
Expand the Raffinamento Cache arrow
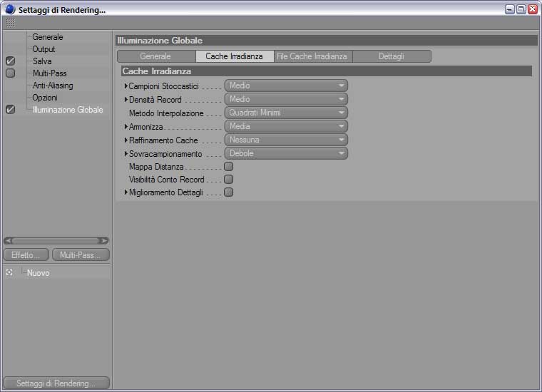pos(126,140)
